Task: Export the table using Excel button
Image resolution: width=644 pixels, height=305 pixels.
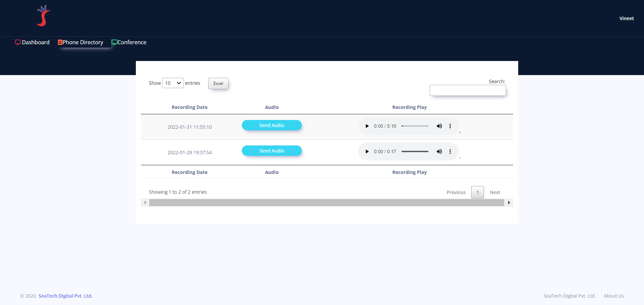Action: tap(218, 83)
